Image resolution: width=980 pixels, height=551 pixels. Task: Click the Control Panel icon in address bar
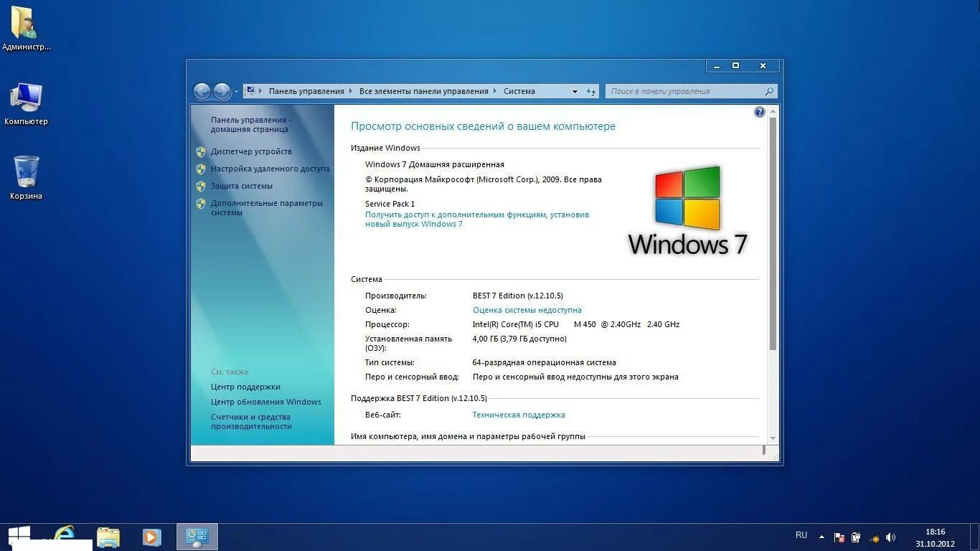click(x=250, y=91)
